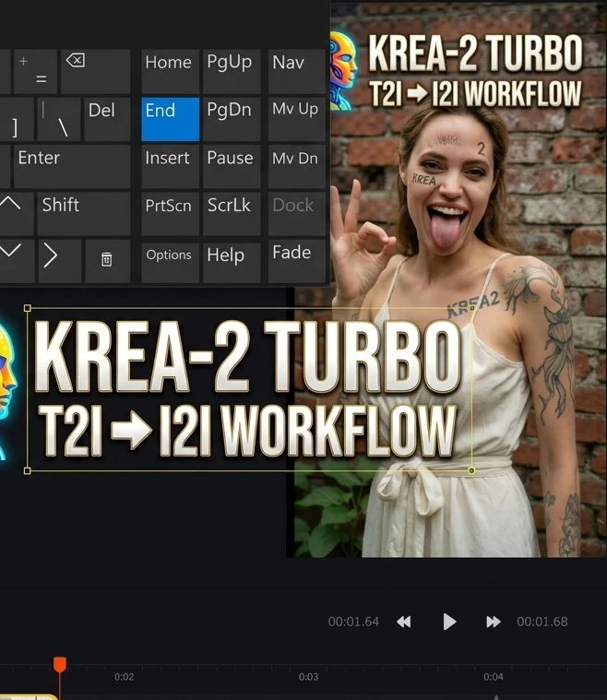Step back one frame with rewind button
This screenshot has width=607, height=700.
click(404, 622)
